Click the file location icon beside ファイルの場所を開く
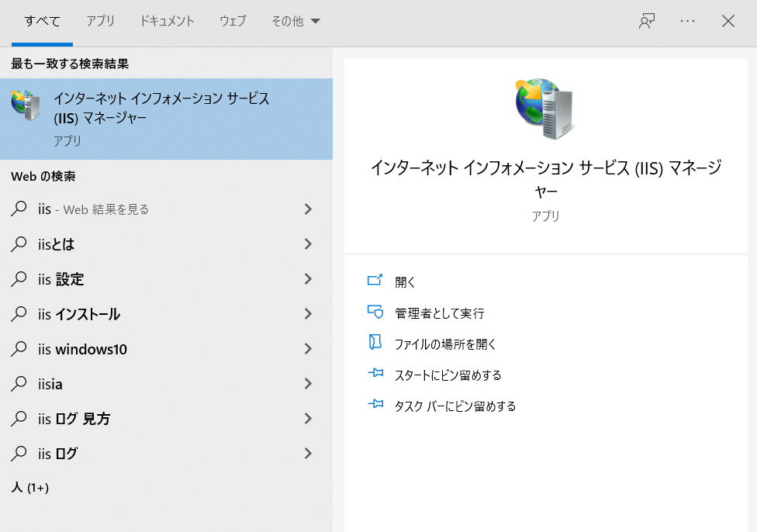 coord(375,342)
